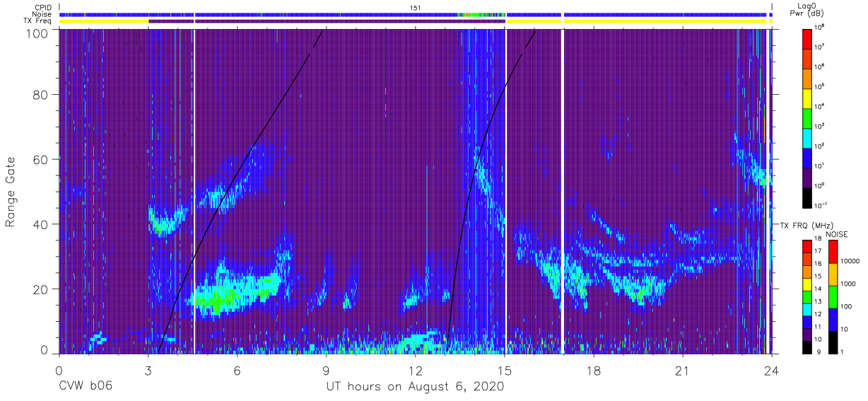
Task: Click the 21 tick on UT hours axis
Action: [682, 371]
